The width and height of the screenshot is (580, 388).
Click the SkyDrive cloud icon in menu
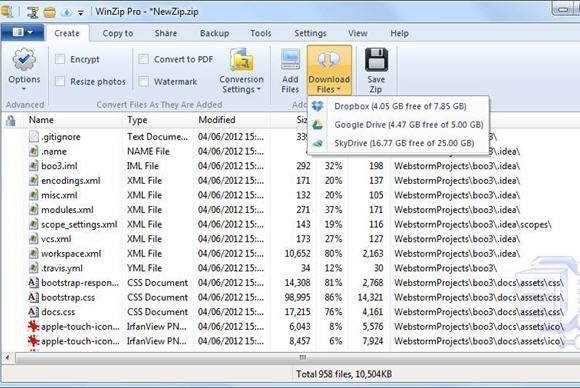[318, 143]
